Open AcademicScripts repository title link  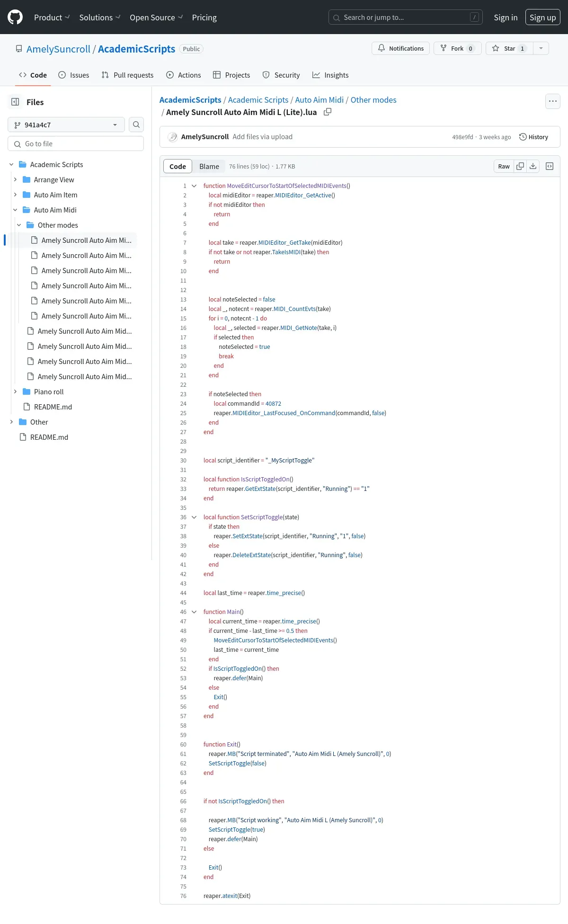(136, 49)
